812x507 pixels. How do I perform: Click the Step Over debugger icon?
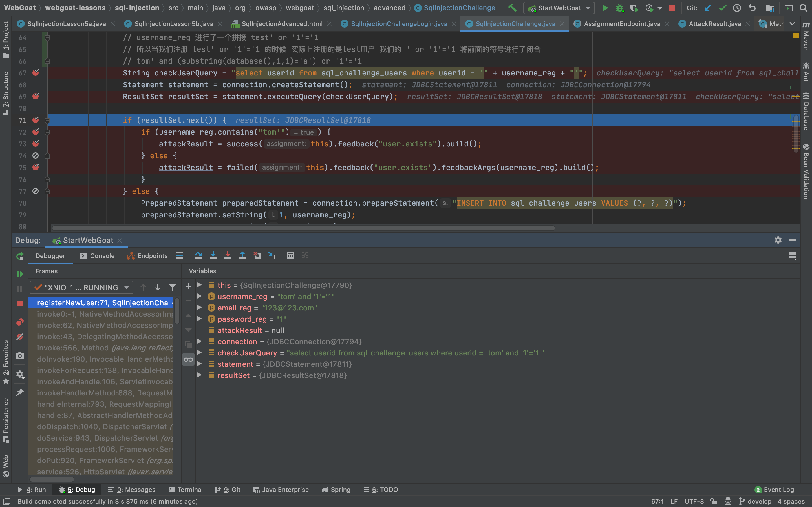point(198,255)
